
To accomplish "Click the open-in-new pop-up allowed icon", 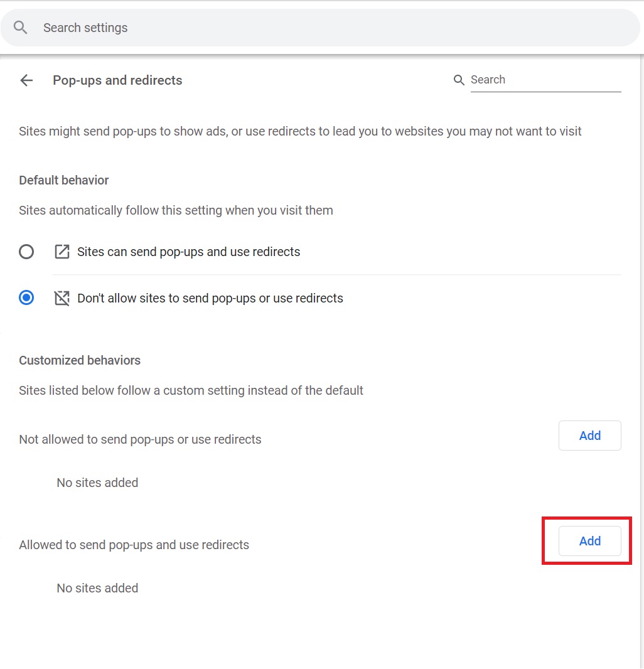I will (62, 252).
